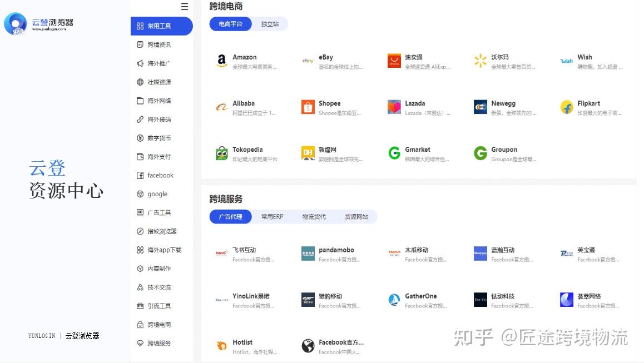Open the AliExpress 速卖通 icon
Screen dimensions: 644x363
(x=394, y=61)
